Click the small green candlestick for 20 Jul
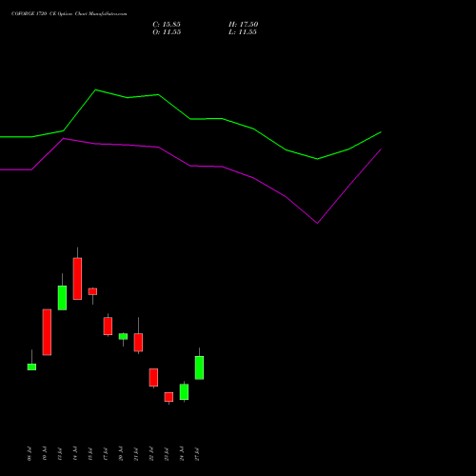Viewport: 476px width, 476px height. [123, 336]
